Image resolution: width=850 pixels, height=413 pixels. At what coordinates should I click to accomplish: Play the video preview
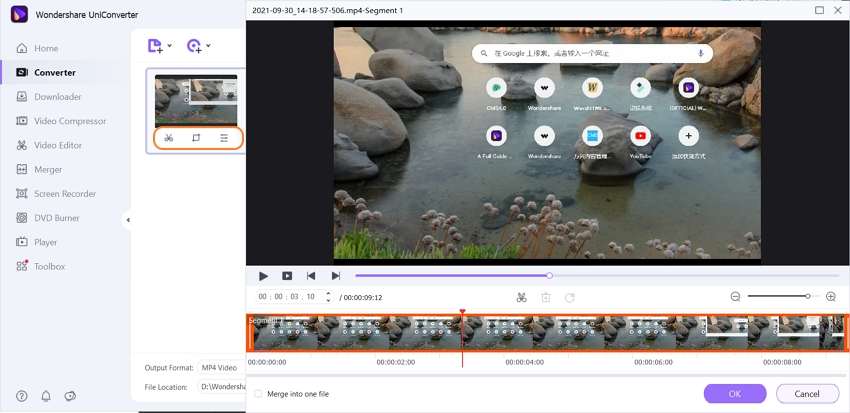click(x=263, y=276)
